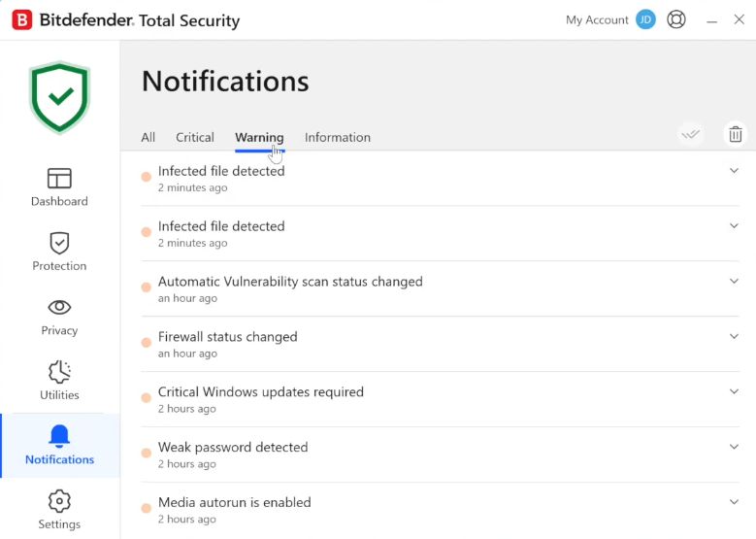Click the green protection status shield
The height and width of the screenshot is (539, 756).
pyautogui.click(x=59, y=99)
